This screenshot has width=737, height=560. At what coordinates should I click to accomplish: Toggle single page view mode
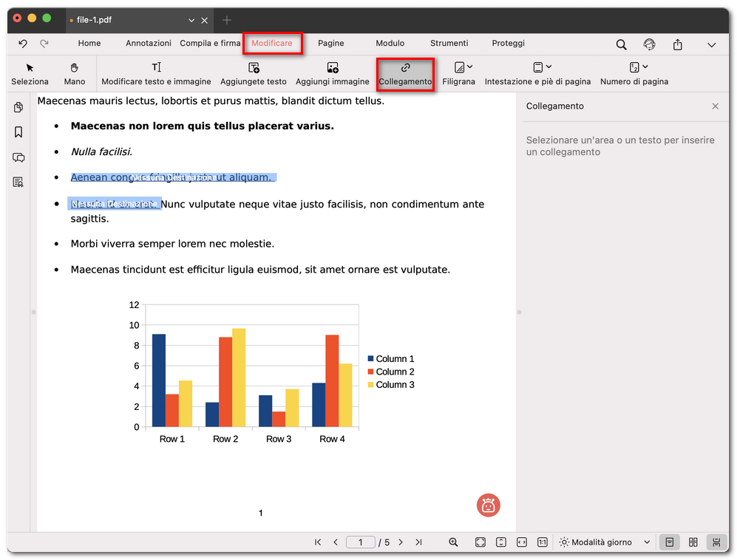pyautogui.click(x=669, y=542)
